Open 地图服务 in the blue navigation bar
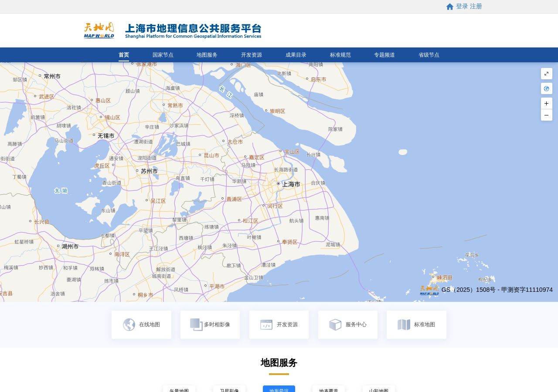Viewport: 558px width, 392px height. pos(207,55)
